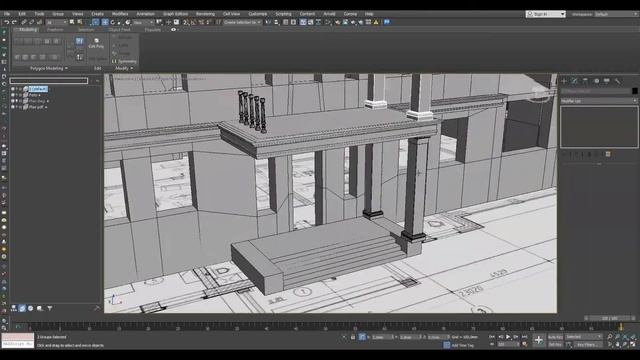Open the selection filter All dropdown
Screen dimensions: 640x360
click(x=56, y=22)
